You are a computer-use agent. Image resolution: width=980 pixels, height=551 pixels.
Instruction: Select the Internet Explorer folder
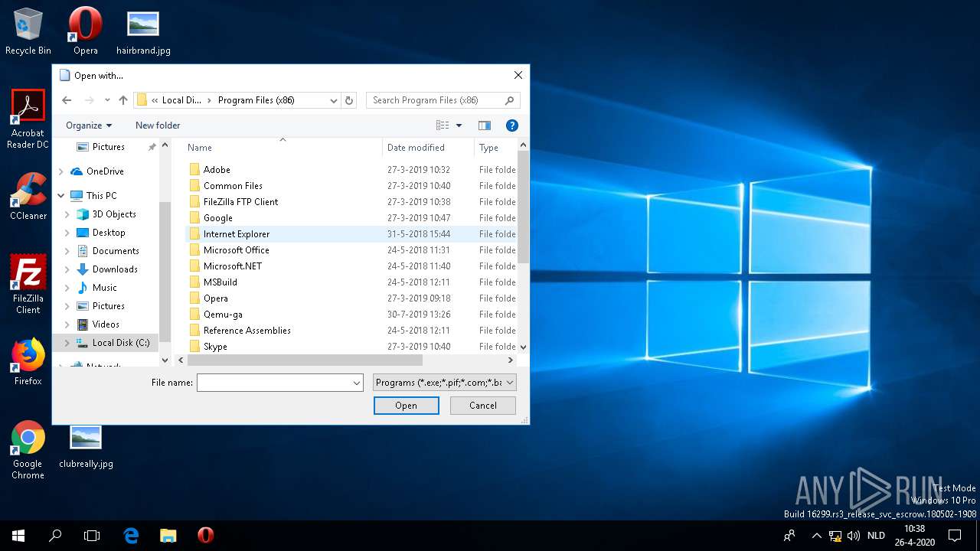(351, 234)
